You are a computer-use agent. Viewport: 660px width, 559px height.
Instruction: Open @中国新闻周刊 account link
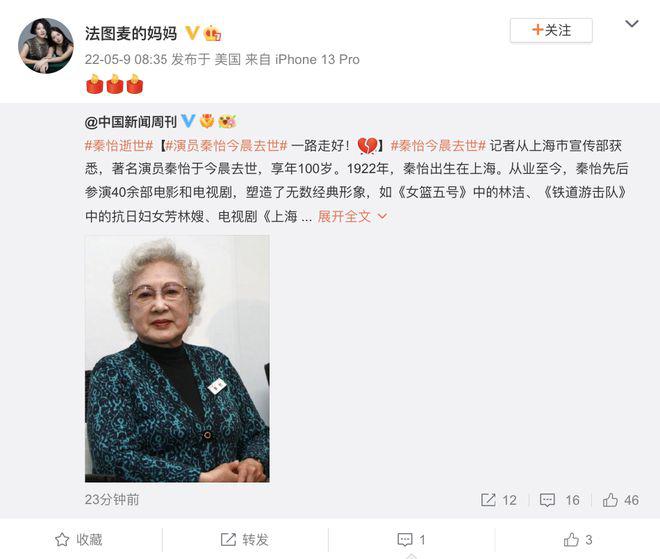point(130,122)
